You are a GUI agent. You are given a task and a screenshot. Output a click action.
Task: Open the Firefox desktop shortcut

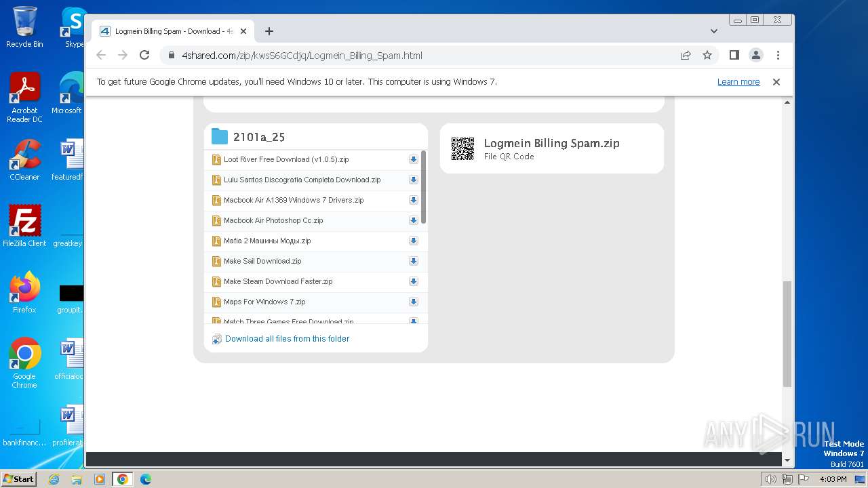click(24, 293)
